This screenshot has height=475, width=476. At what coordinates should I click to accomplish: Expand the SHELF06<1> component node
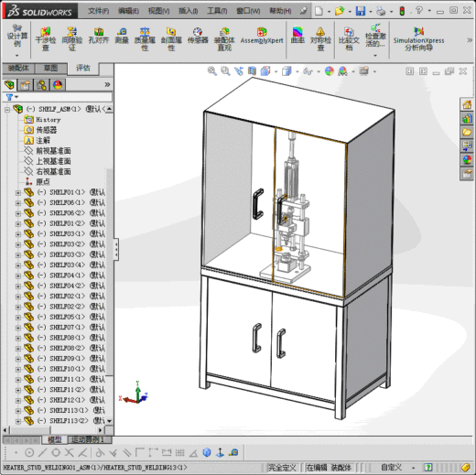[18, 203]
